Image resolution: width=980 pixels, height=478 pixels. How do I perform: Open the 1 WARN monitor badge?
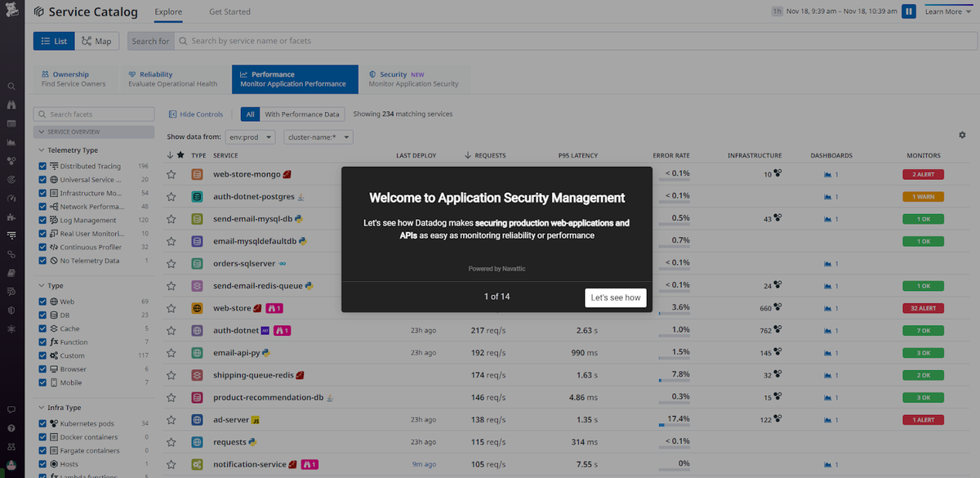(x=923, y=197)
